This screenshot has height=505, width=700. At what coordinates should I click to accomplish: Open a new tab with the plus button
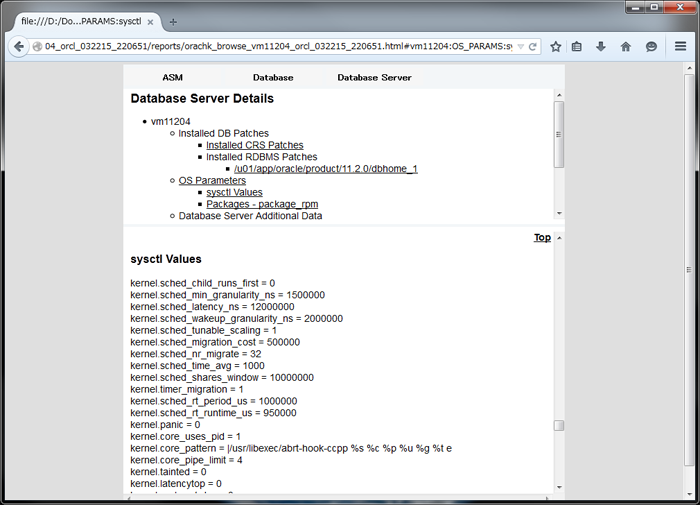tap(173, 22)
